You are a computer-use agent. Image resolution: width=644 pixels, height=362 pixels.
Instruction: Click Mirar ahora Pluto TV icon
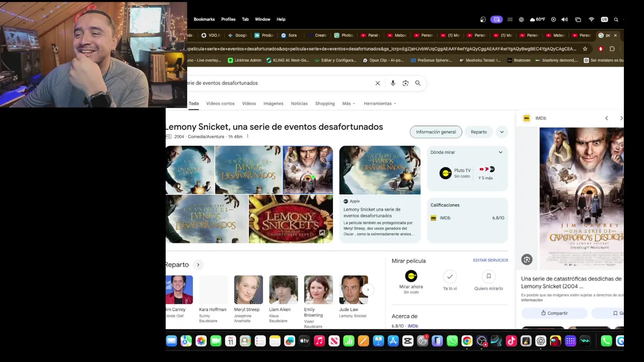pos(411,276)
